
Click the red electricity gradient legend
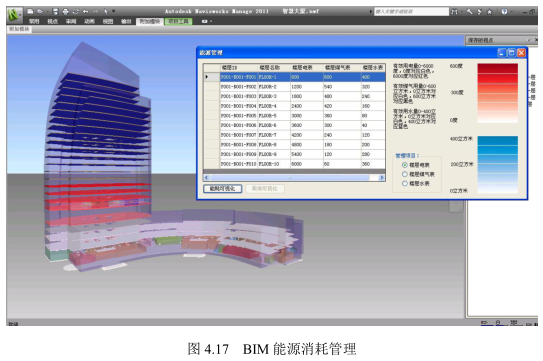(498, 93)
